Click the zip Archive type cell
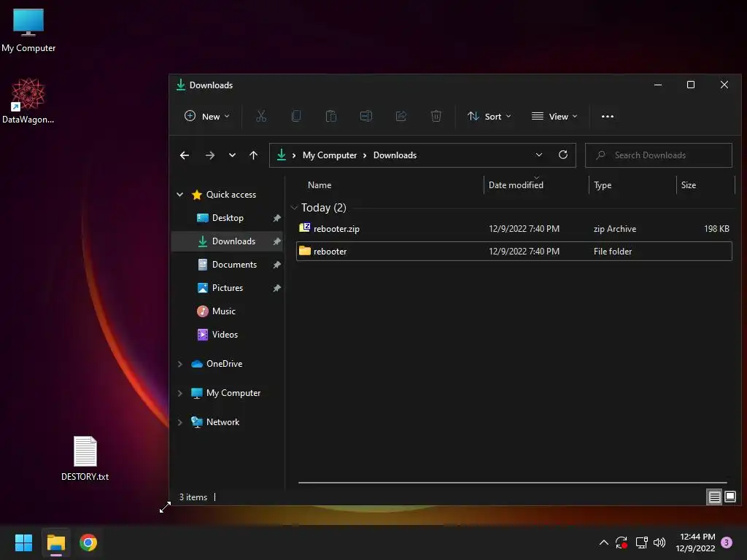Screen dimensions: 747x560 coord(614,228)
